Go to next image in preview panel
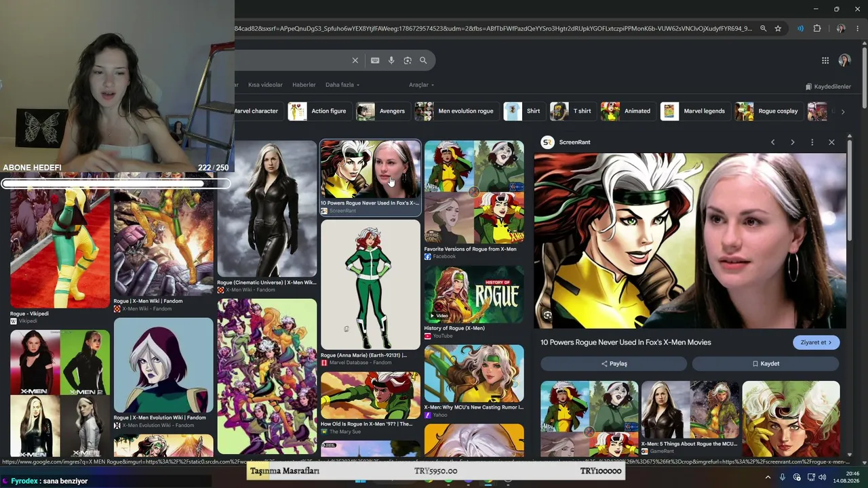Screen dimensions: 868x488 (x=792, y=142)
